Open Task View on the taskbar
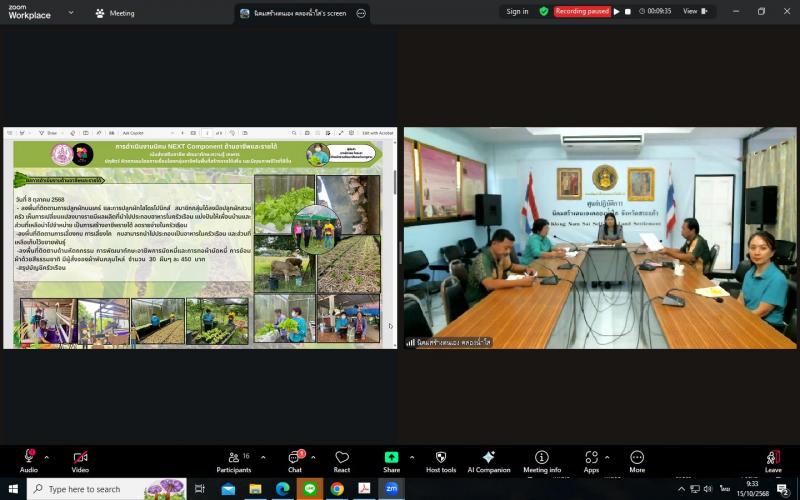The width and height of the screenshot is (800, 500). click(200, 489)
